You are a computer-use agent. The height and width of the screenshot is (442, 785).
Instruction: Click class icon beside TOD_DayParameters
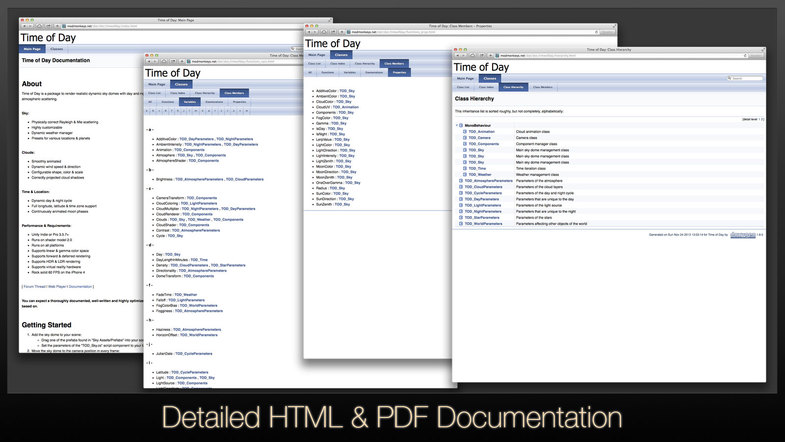pos(461,199)
